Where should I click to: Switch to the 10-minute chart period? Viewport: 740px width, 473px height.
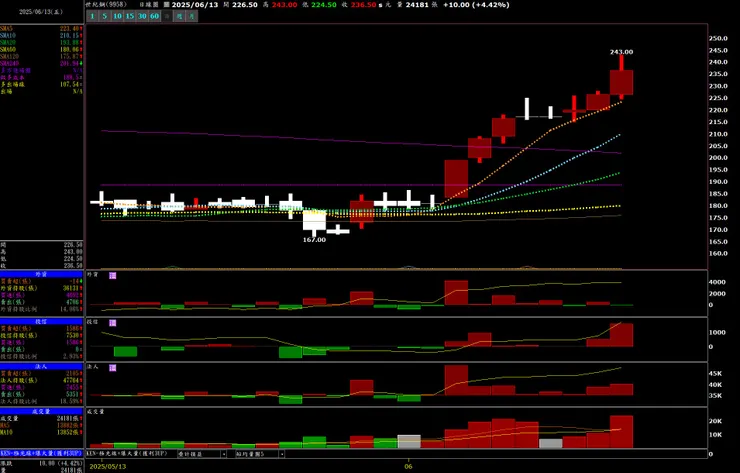pos(117,16)
